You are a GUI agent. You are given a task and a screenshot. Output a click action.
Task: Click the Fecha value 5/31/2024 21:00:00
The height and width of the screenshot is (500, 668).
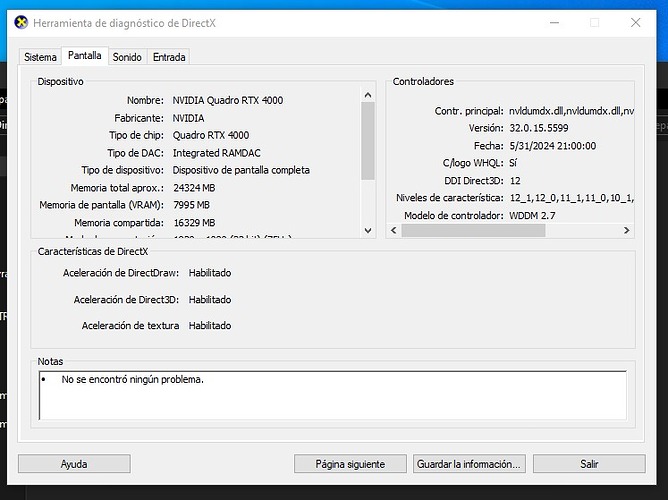pos(553,146)
